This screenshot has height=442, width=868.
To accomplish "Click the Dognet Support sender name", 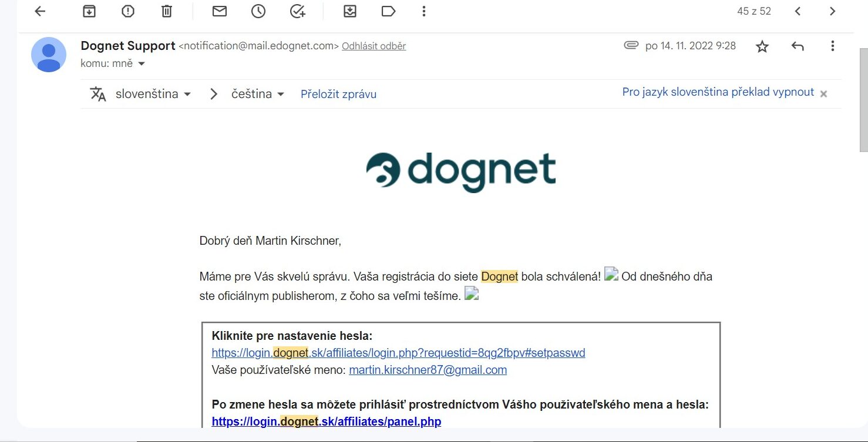I will coord(128,46).
